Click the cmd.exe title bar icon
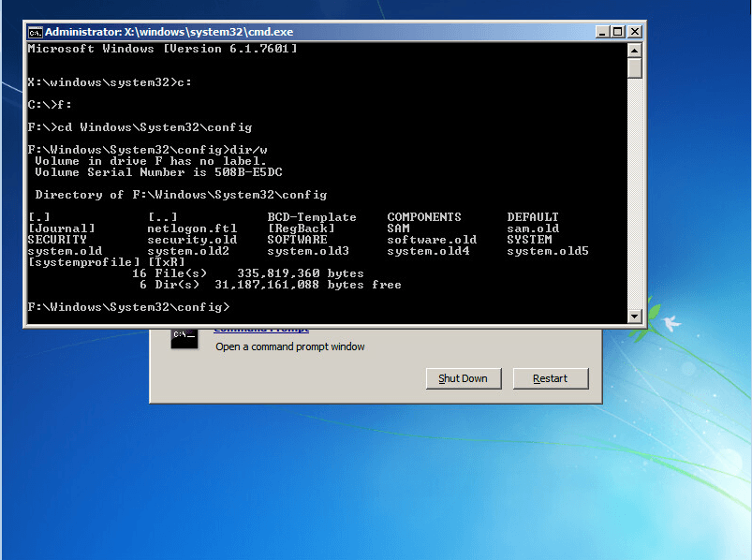The image size is (752, 560). tap(35, 32)
